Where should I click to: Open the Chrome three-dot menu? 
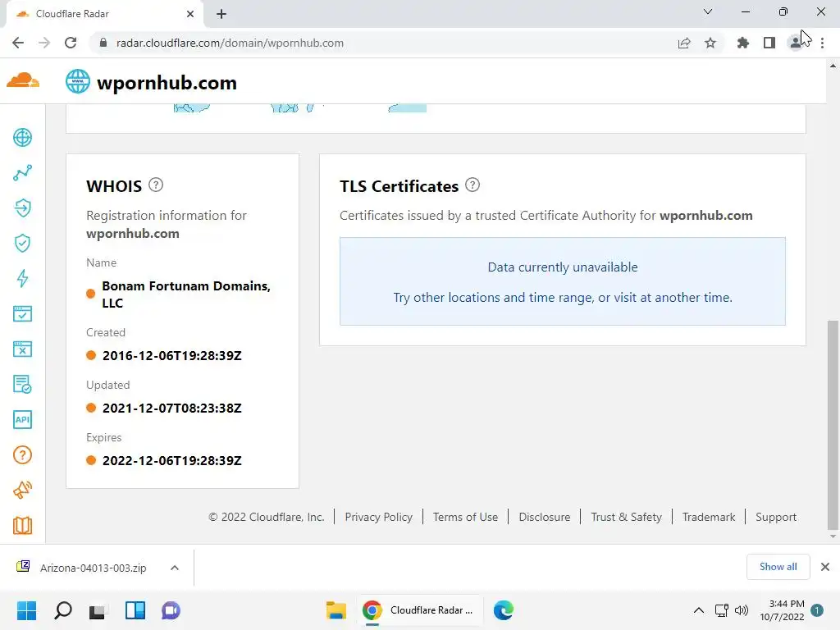coord(822,43)
